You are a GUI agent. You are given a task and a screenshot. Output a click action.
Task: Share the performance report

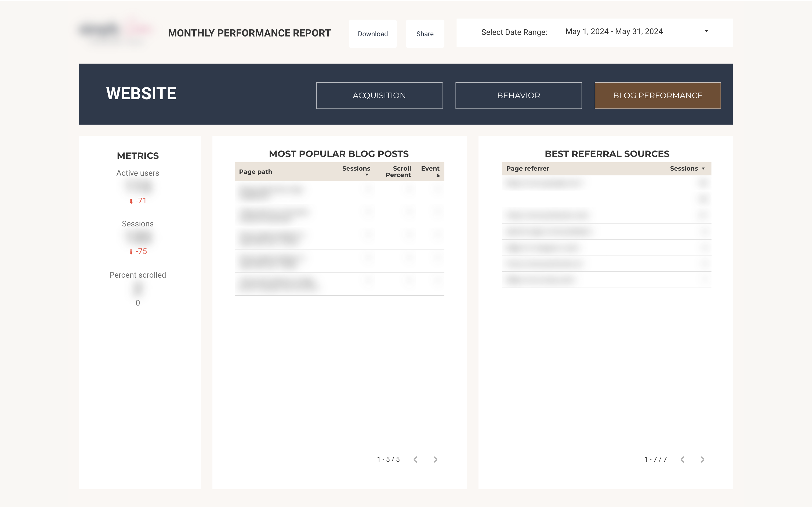(425, 34)
